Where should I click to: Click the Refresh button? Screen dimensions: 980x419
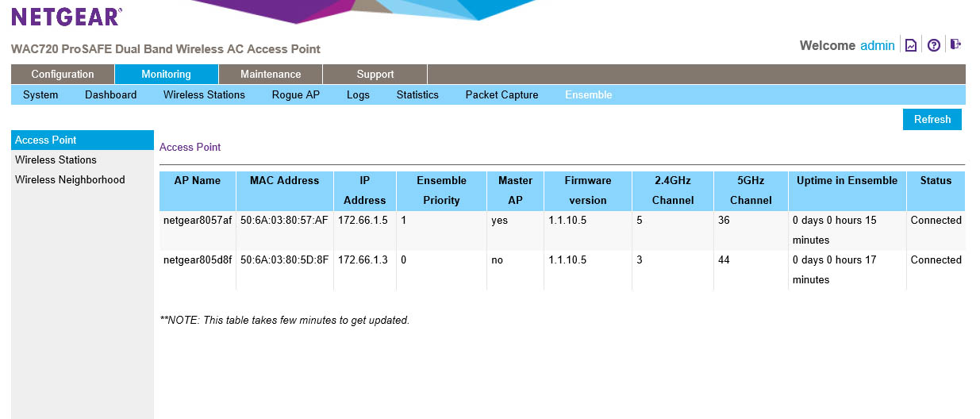coord(932,119)
